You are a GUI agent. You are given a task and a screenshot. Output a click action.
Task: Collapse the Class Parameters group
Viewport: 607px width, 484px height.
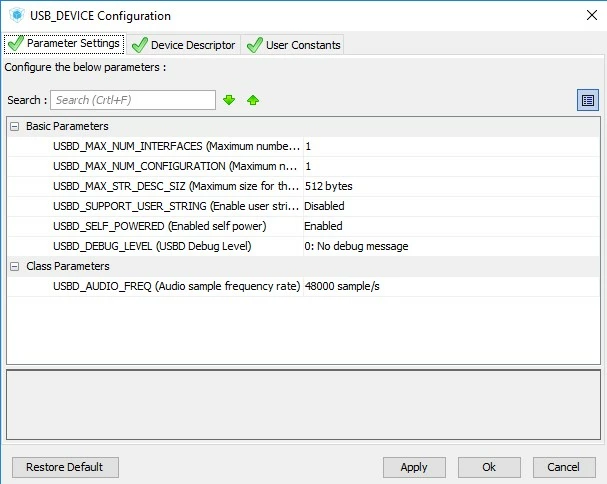[14, 266]
